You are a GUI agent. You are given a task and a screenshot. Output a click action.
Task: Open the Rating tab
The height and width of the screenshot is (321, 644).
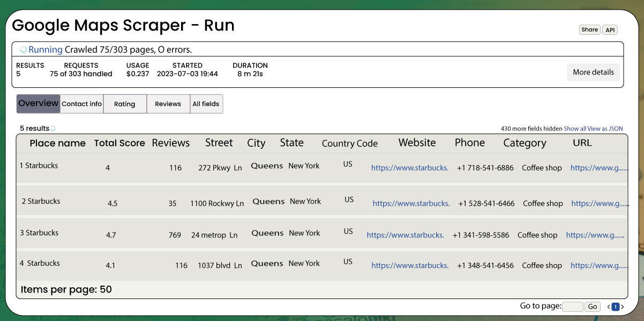(x=125, y=104)
